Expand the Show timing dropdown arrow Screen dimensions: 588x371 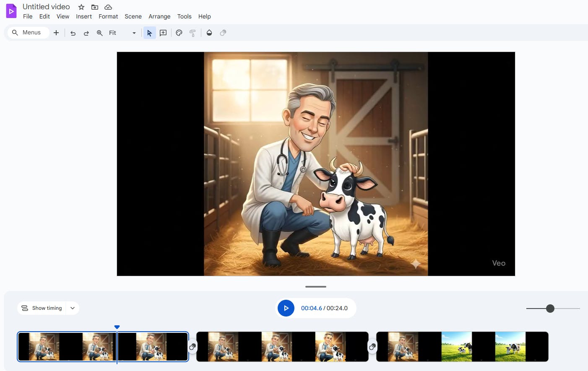coord(73,308)
